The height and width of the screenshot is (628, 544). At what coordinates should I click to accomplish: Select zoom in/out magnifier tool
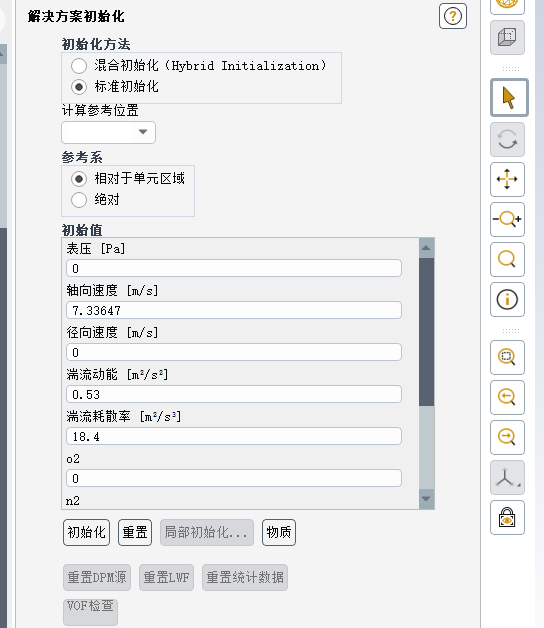(507, 219)
